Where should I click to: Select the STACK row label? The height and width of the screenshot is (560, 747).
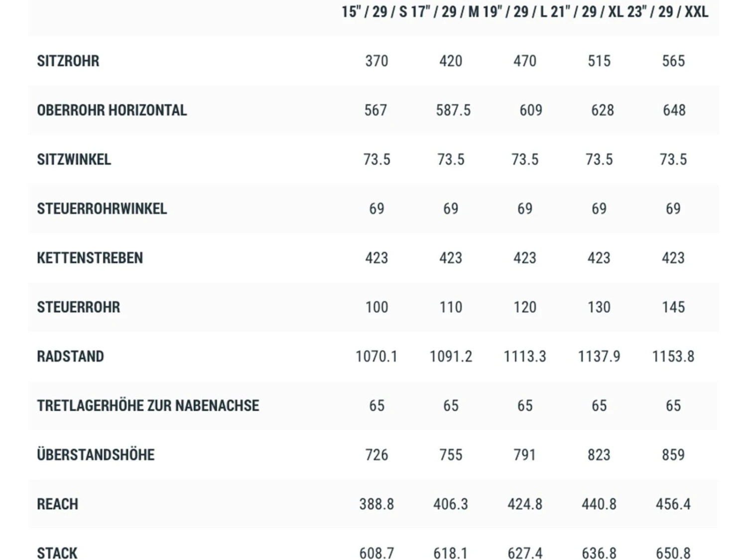[57, 553]
